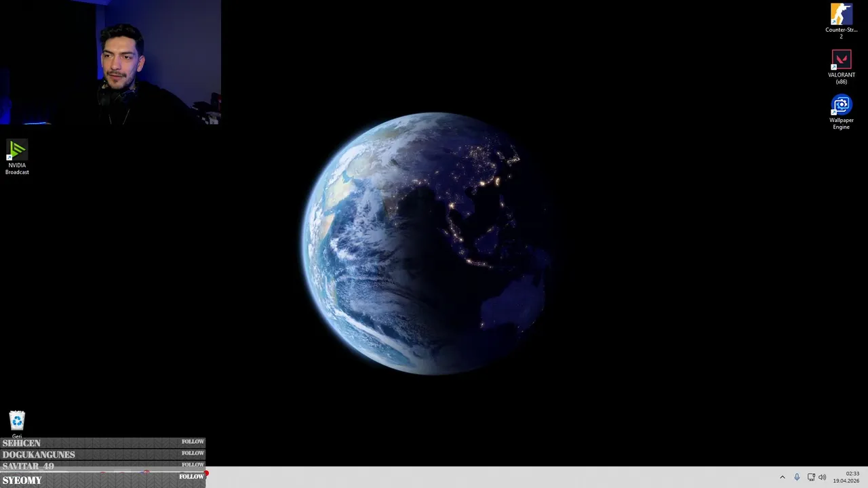Launch the VALORANT (x86) desktop shortcut
The height and width of the screenshot is (488, 868).
coord(841,67)
